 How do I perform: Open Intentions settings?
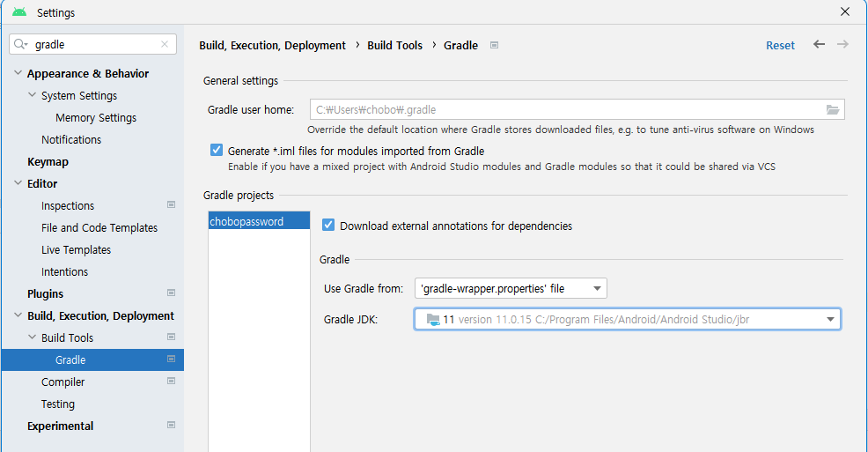tap(65, 272)
